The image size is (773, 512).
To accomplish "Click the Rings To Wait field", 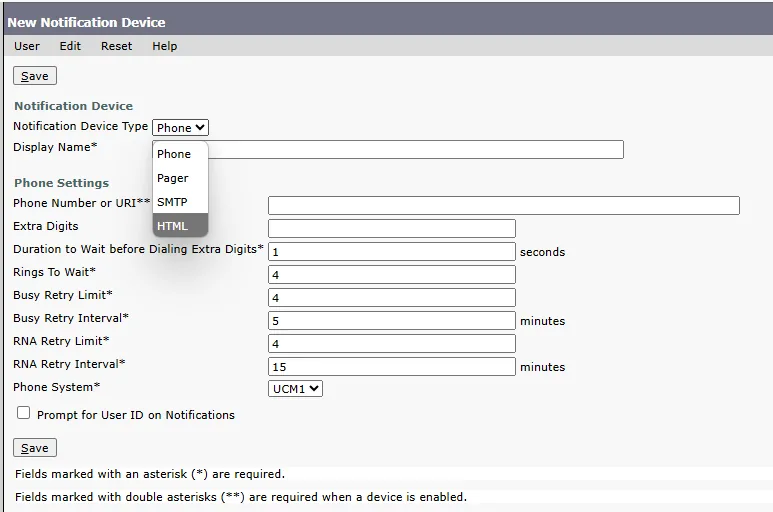I will [x=392, y=274].
